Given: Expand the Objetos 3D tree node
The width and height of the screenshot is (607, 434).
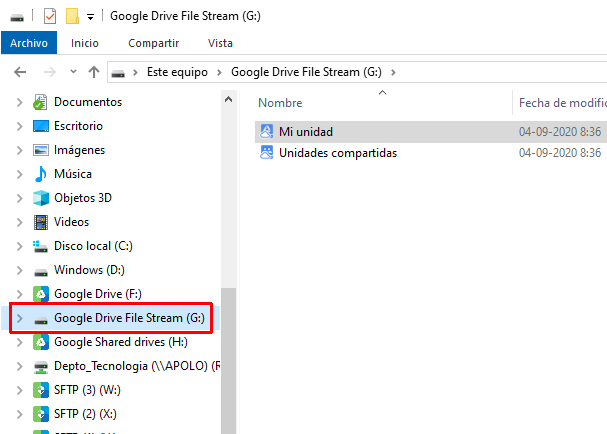Looking at the screenshot, I should pyautogui.click(x=20, y=198).
